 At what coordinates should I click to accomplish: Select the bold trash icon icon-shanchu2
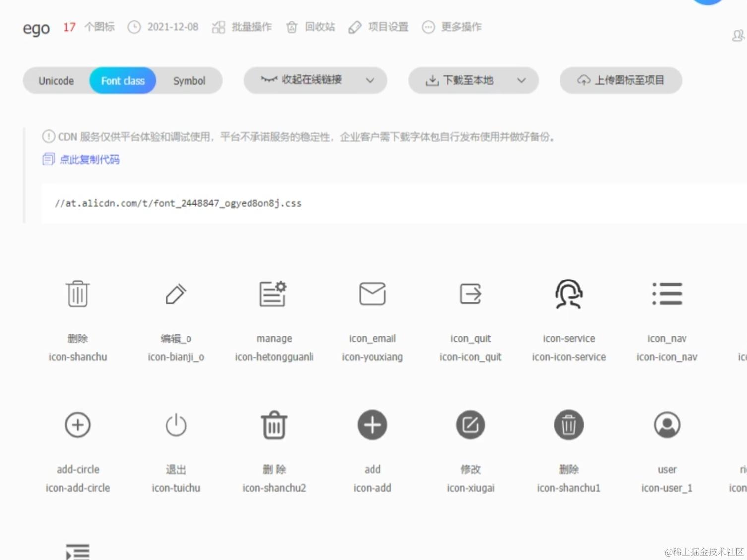(274, 425)
